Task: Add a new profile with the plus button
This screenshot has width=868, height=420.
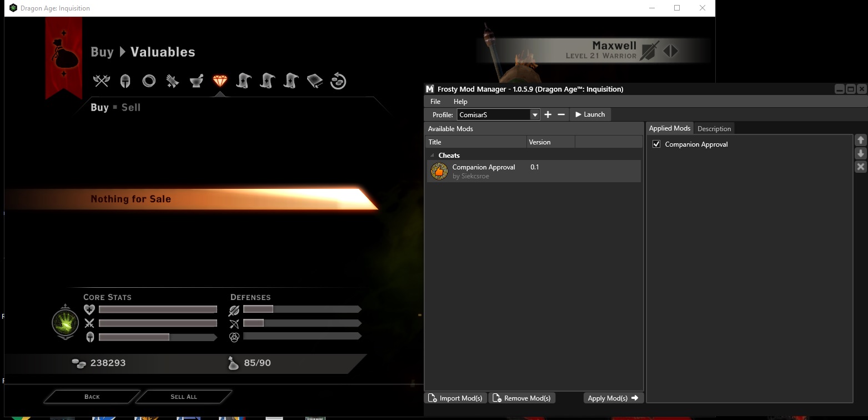Action: pyautogui.click(x=548, y=114)
